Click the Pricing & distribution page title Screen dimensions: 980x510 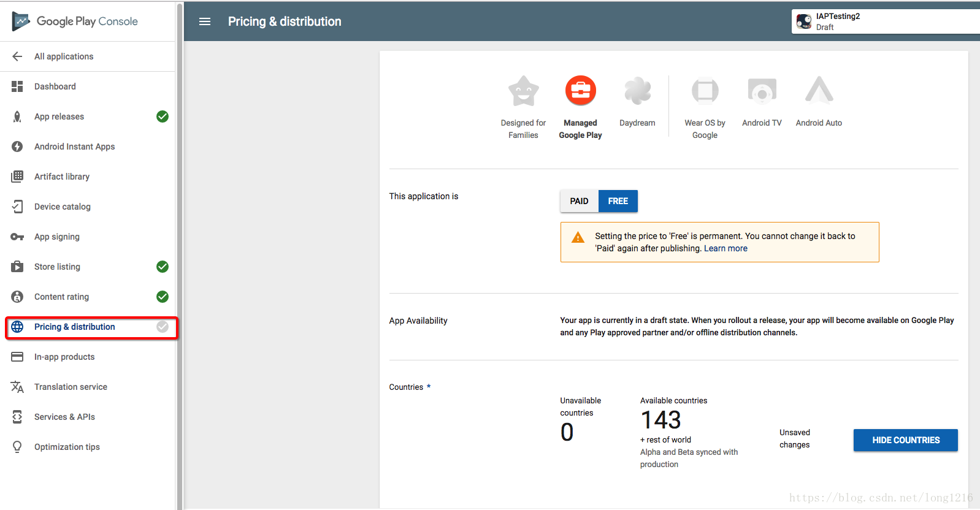[285, 21]
